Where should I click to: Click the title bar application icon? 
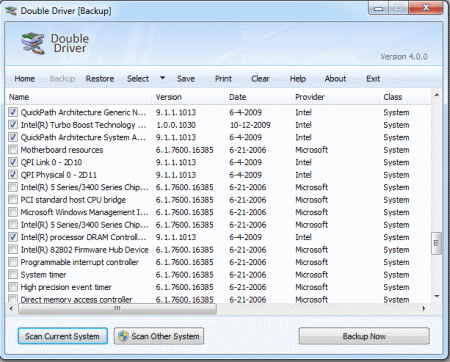click(x=11, y=11)
